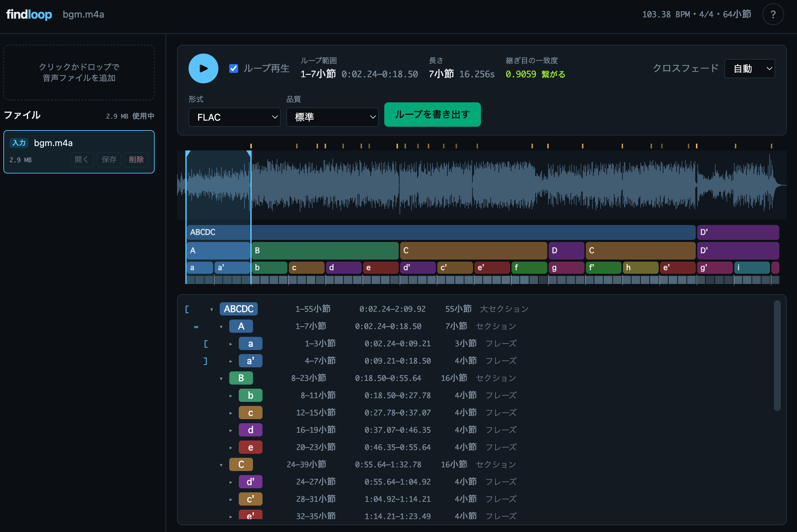Click the 開く button for bgm.m4a
797x532 pixels.
82,159
